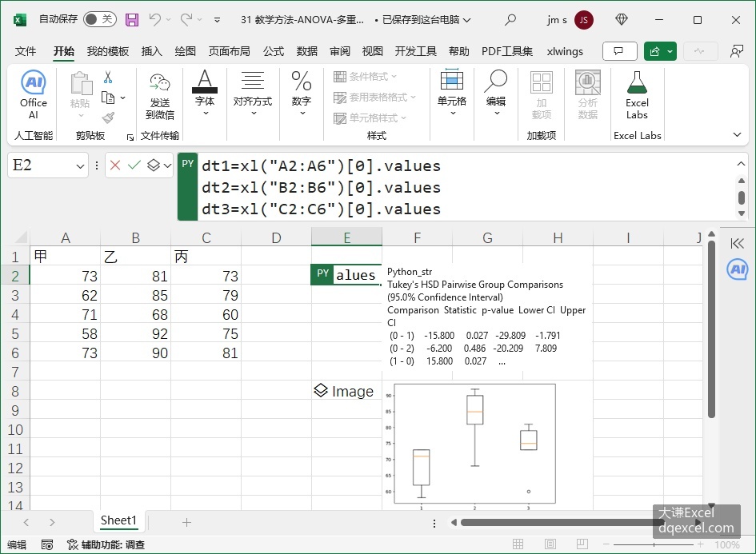
Task: Open the Number format group dropdown
Action: point(302,114)
